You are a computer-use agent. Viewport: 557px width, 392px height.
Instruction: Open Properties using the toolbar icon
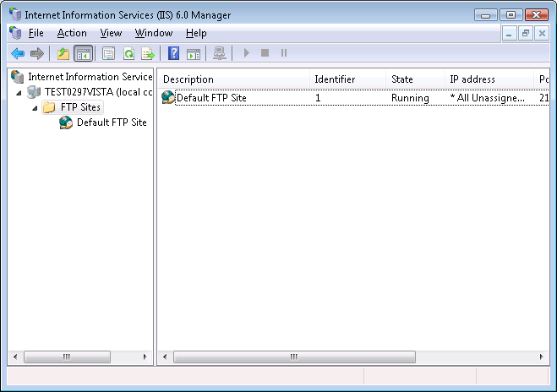(108, 53)
